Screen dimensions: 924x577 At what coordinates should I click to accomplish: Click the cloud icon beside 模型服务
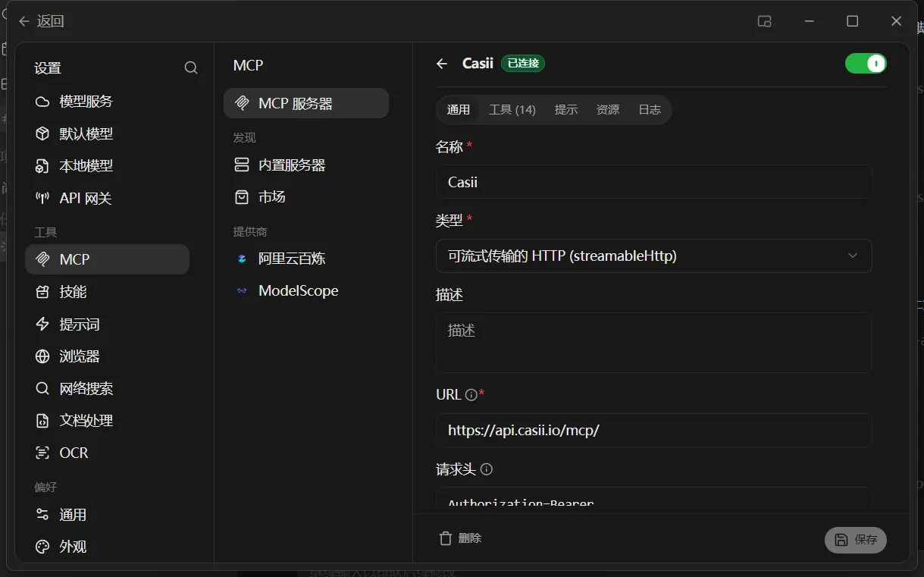click(x=42, y=102)
